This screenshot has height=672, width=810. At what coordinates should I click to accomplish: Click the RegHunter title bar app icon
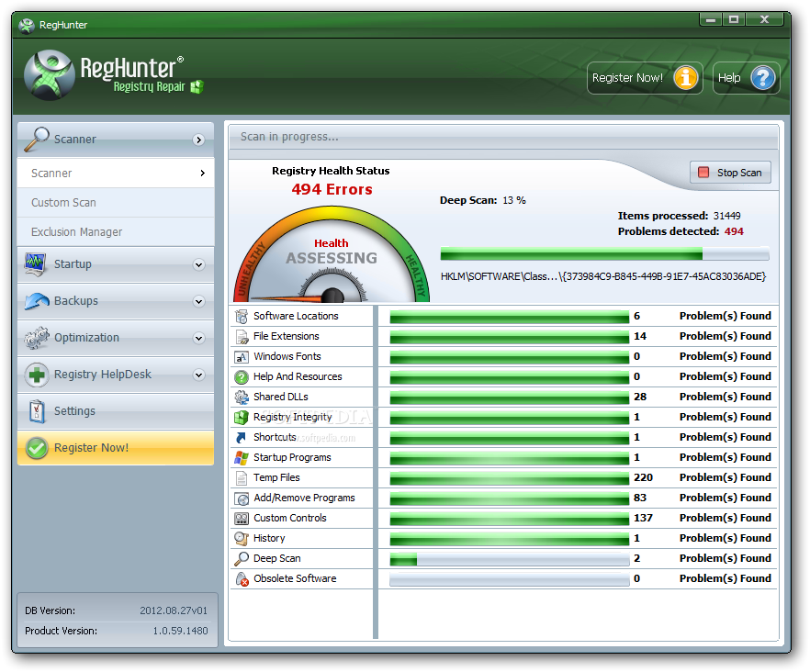(x=27, y=25)
